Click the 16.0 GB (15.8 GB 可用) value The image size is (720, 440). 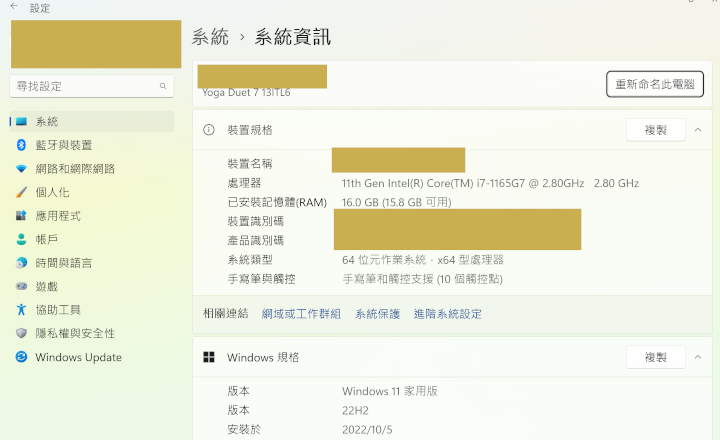[x=397, y=202]
